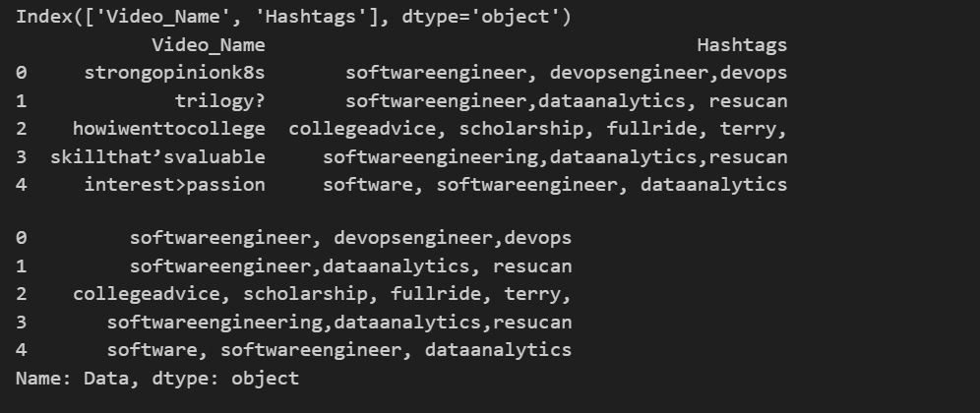Click the Index column list line

point(293,17)
